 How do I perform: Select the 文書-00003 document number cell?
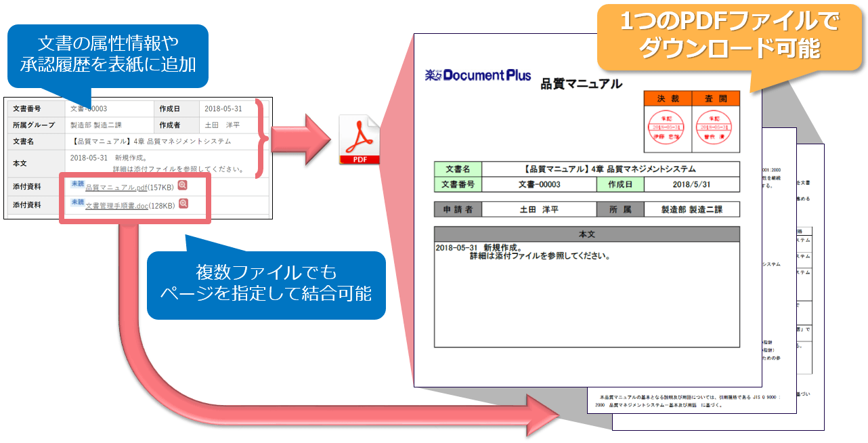[110, 108]
